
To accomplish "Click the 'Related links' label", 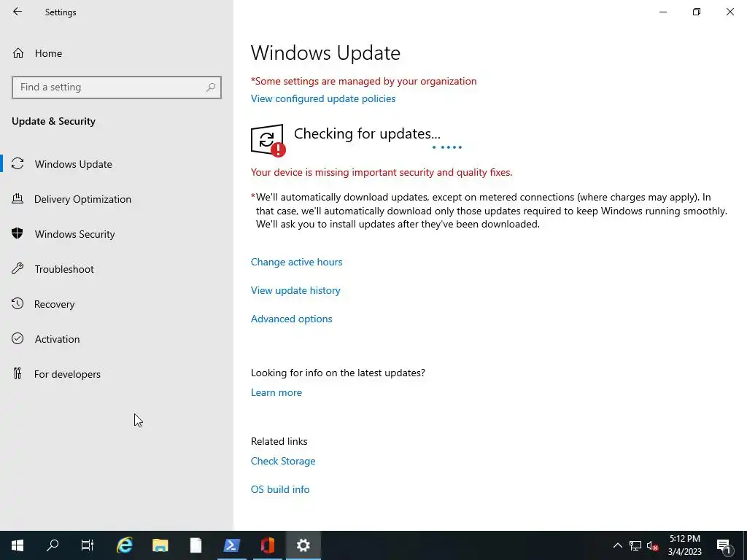I will pos(279,441).
